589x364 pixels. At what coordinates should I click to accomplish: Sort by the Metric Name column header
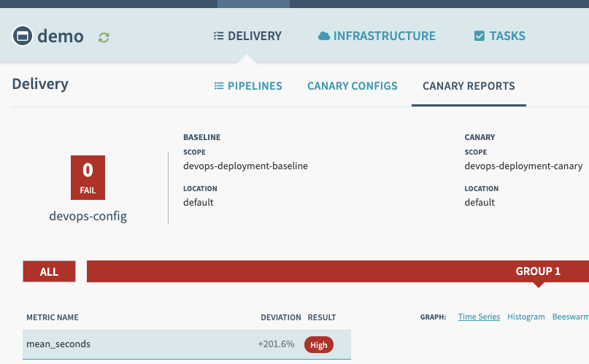tap(53, 317)
